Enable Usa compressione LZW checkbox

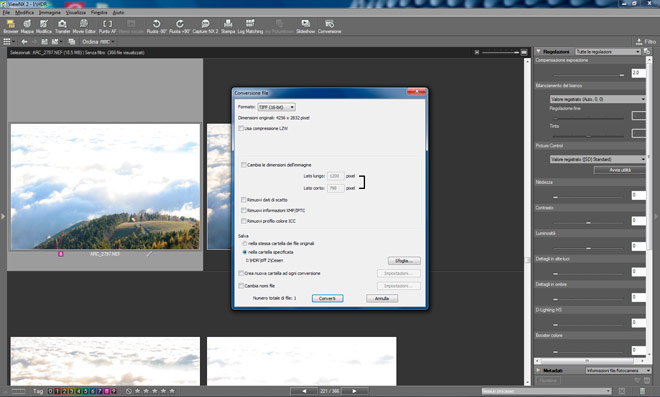(241, 128)
